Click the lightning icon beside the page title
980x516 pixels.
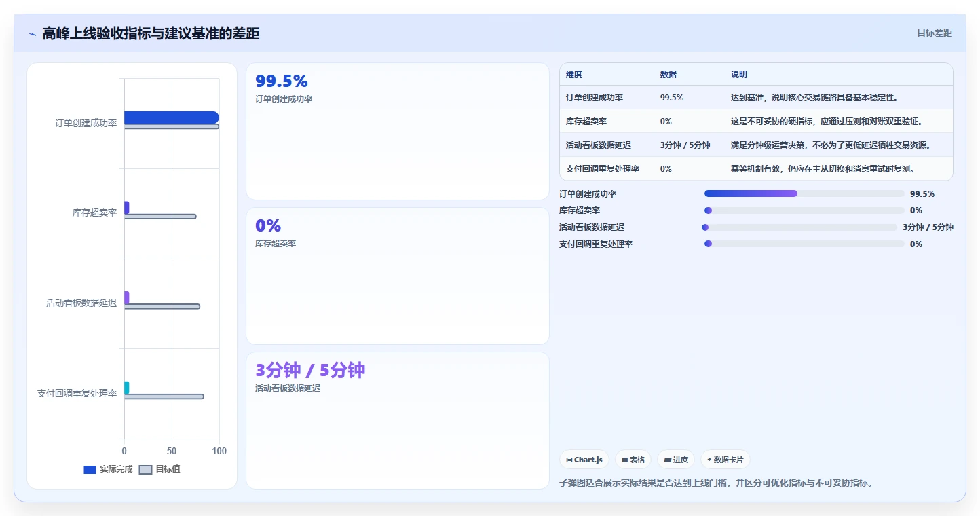click(x=32, y=34)
